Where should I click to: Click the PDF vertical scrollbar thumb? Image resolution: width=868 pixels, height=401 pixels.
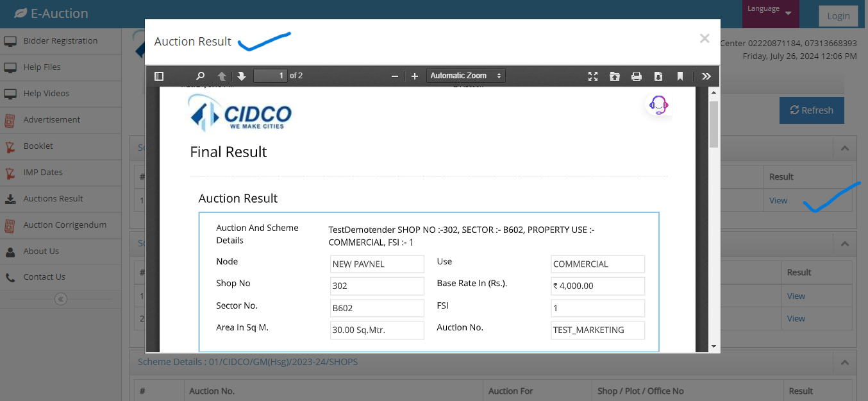[x=714, y=124]
